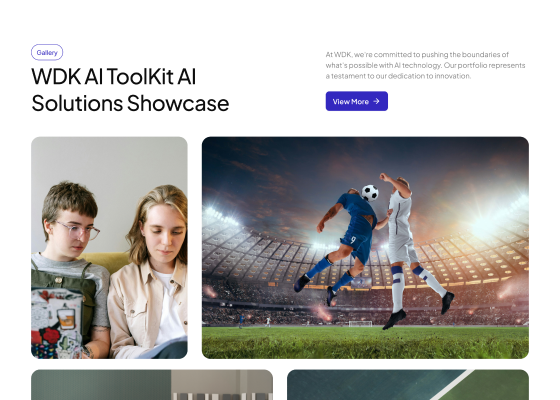Click the "At WDK, we're committed" description paragraph
This screenshot has height=400, width=560.
[425, 65]
